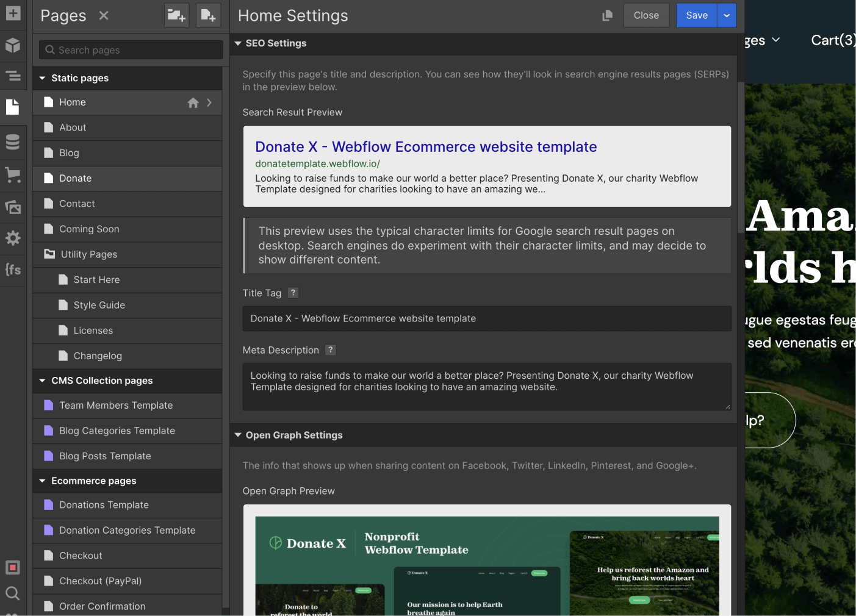The image size is (856, 616).
Task: Collapse the Open Graph Settings section
Action: [238, 435]
